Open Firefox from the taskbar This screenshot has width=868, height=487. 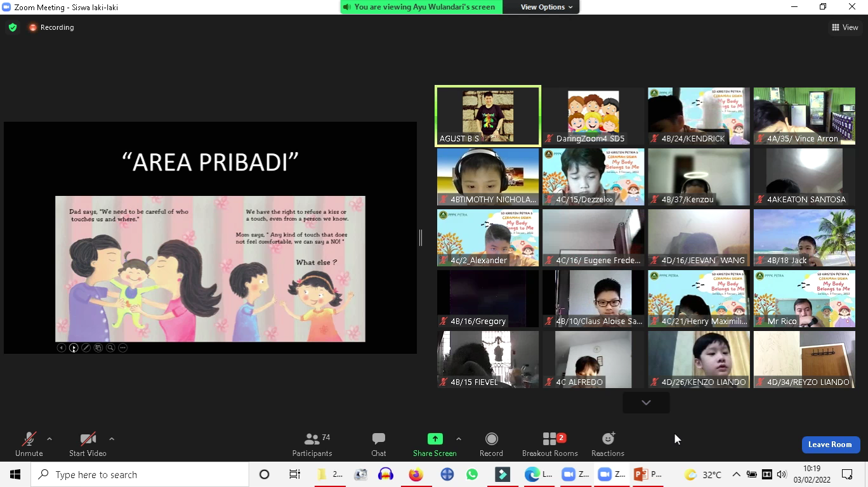click(416, 474)
